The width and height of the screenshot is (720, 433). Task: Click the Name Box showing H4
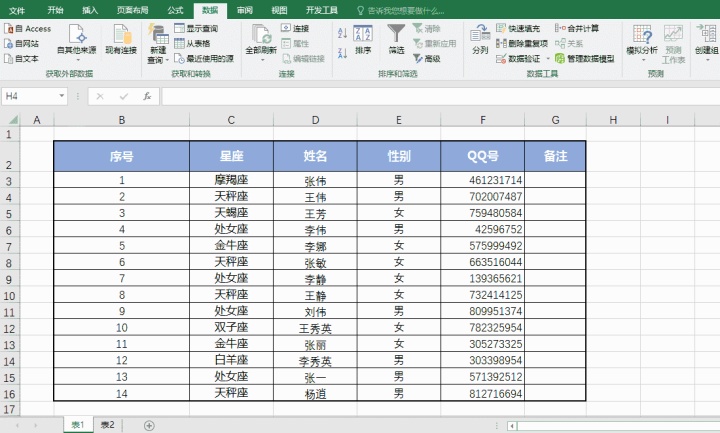tap(29, 96)
